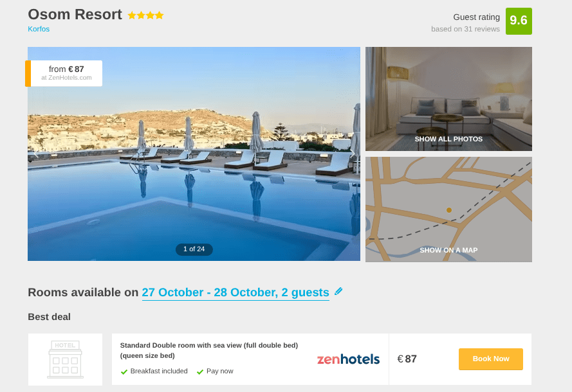
Task: Click the Breakfast included checkmark icon
Action: pyautogui.click(x=124, y=371)
